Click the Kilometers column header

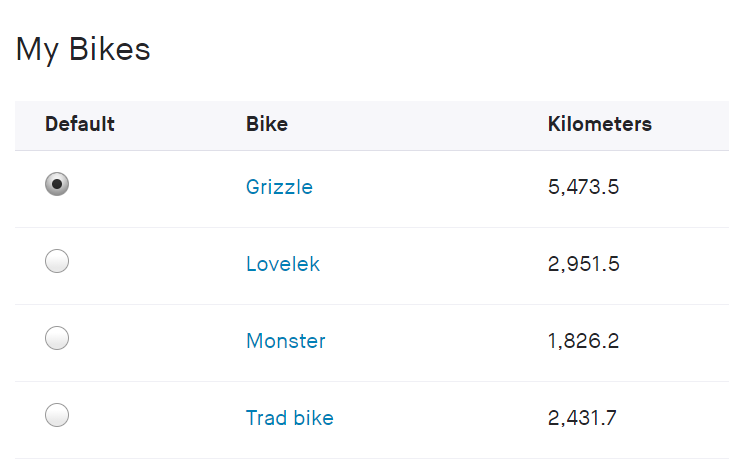tap(600, 125)
